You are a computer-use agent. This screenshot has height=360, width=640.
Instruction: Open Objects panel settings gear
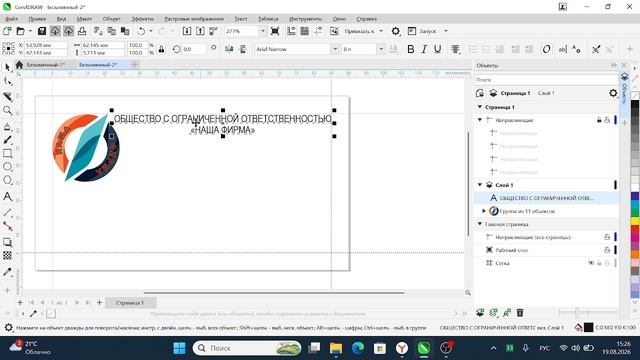coord(613,93)
